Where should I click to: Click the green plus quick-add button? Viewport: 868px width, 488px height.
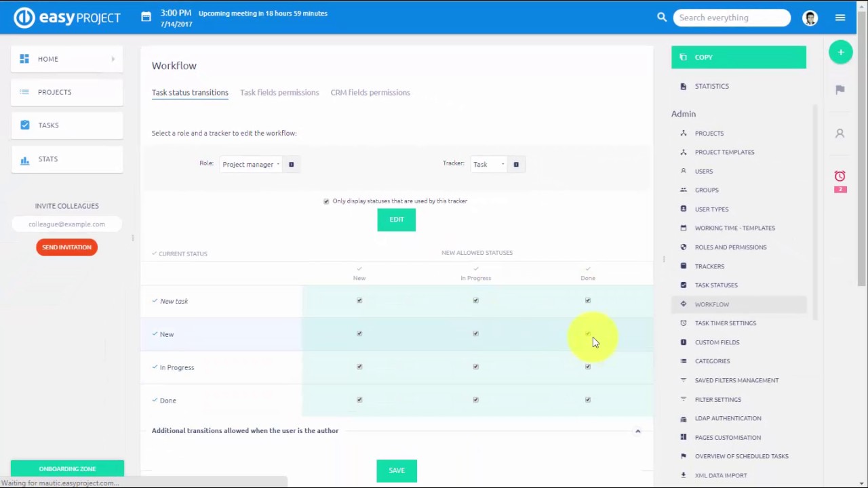coord(840,52)
